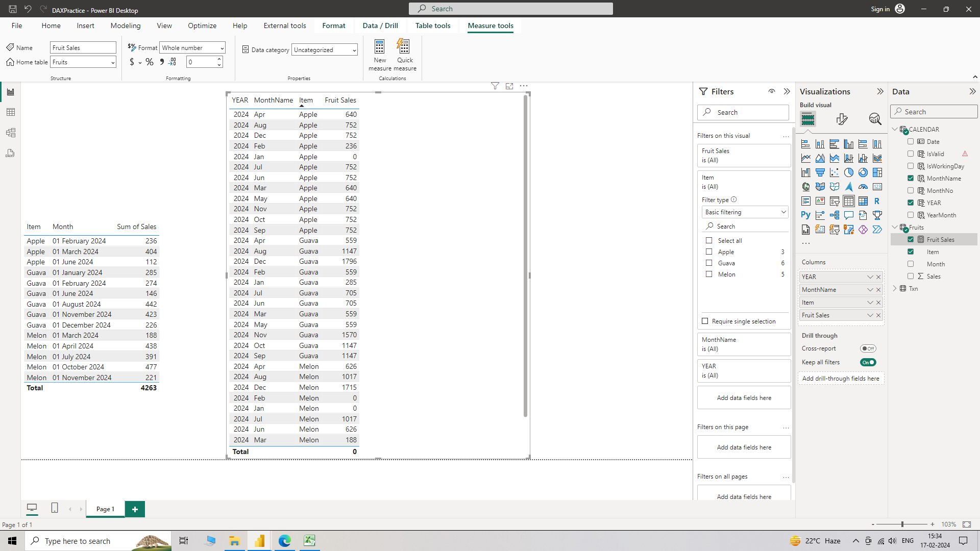This screenshot has width=980, height=551.
Task: Open the Data category dropdown
Action: (325, 49)
